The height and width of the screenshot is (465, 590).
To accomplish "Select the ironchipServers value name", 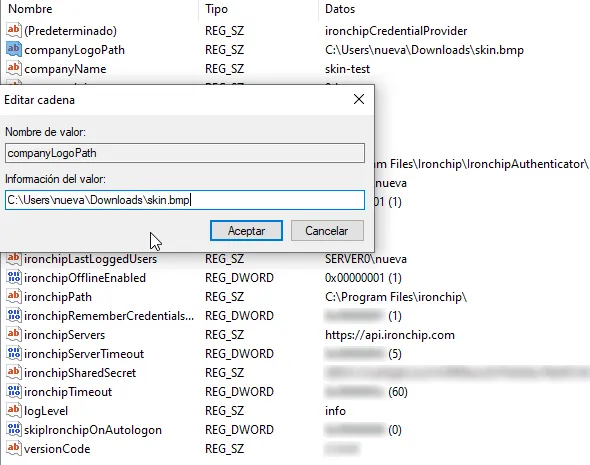I will click(64, 335).
